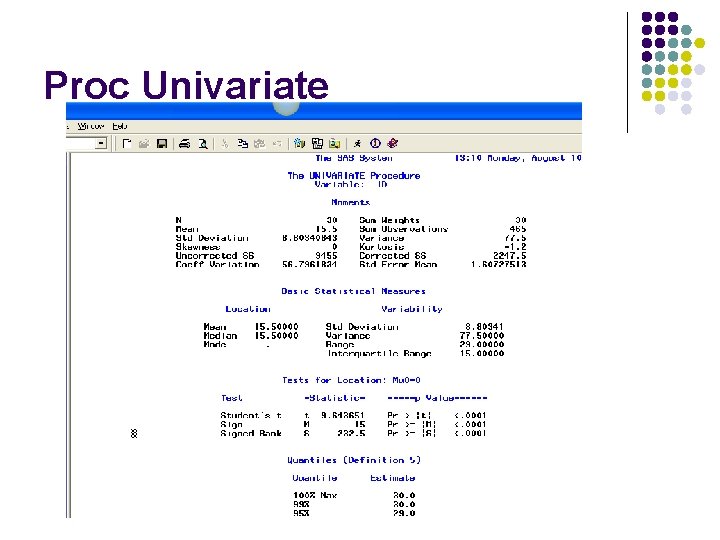Expand the command box dropdown arrow
This screenshot has height=540, width=720.
click(x=101, y=144)
